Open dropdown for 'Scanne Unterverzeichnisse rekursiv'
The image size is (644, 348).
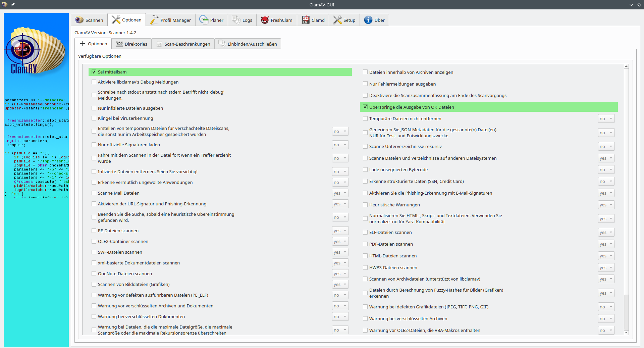[606, 146]
